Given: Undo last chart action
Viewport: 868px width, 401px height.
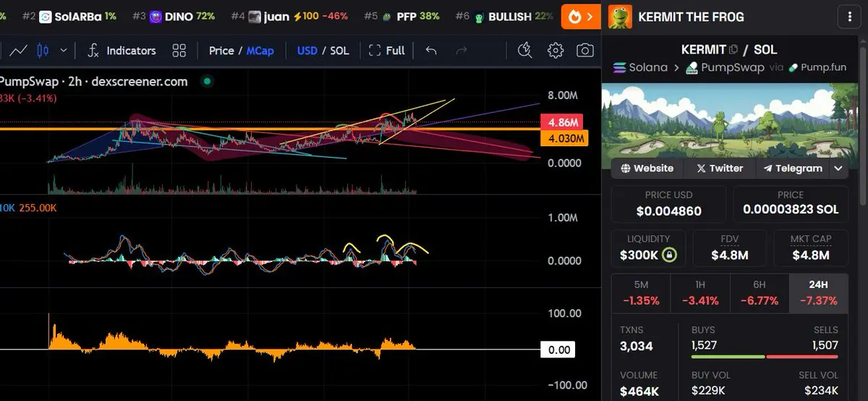Looking at the screenshot, I should click(x=431, y=51).
